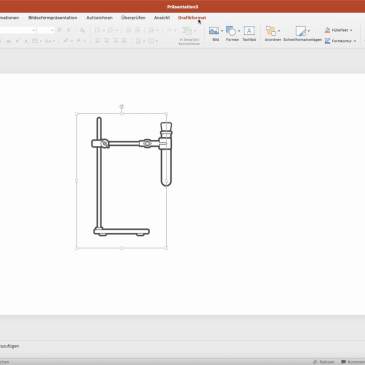Open the Überprüfen tab
This screenshot has width=365, height=365.
click(133, 18)
